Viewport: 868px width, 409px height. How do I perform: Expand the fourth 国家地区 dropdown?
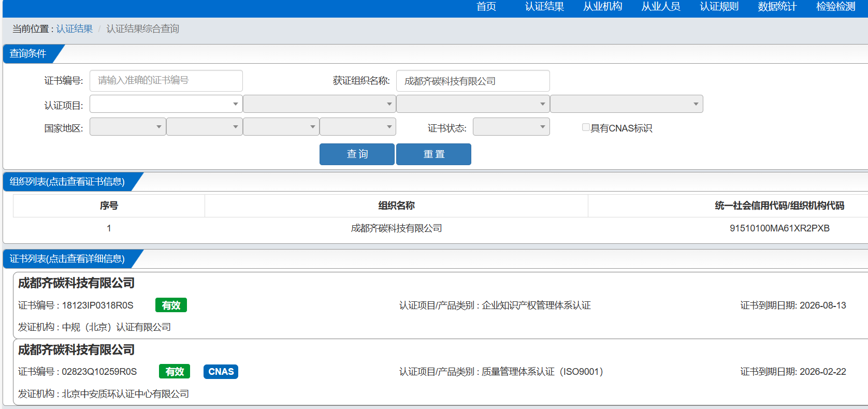(x=358, y=127)
